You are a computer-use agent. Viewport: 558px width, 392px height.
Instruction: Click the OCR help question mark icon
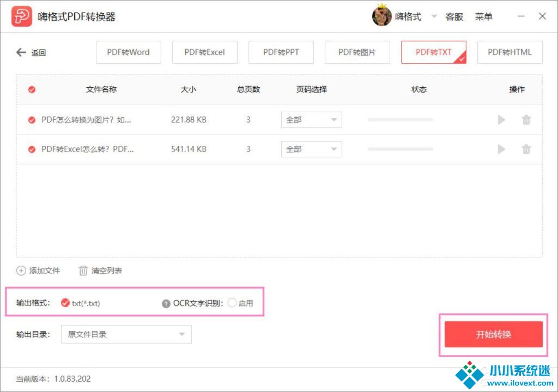(166, 304)
